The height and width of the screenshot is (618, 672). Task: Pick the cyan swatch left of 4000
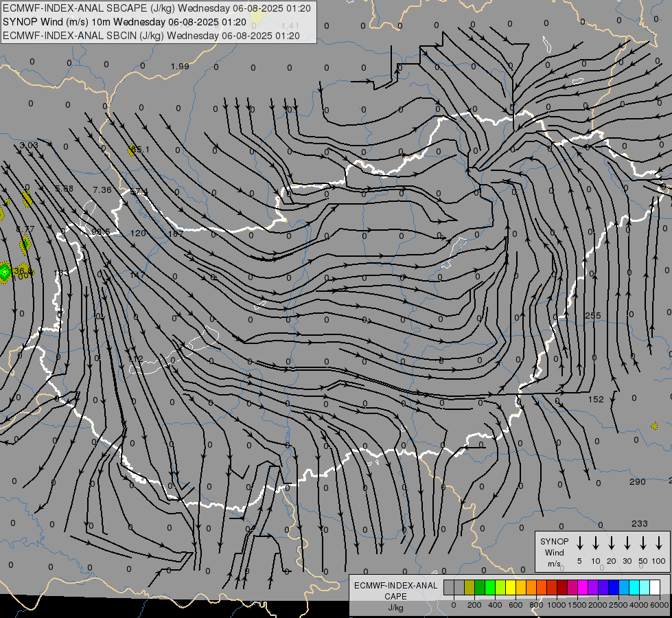pyautogui.click(x=634, y=587)
